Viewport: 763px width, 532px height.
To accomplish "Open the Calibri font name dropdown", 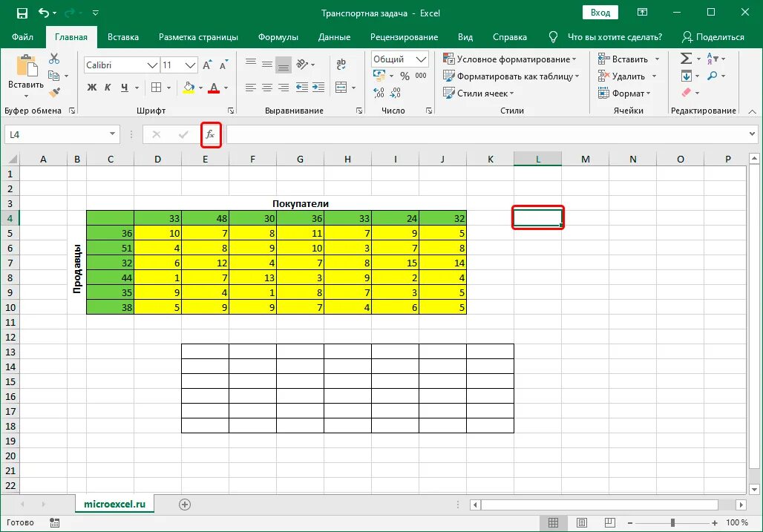I will (x=152, y=65).
